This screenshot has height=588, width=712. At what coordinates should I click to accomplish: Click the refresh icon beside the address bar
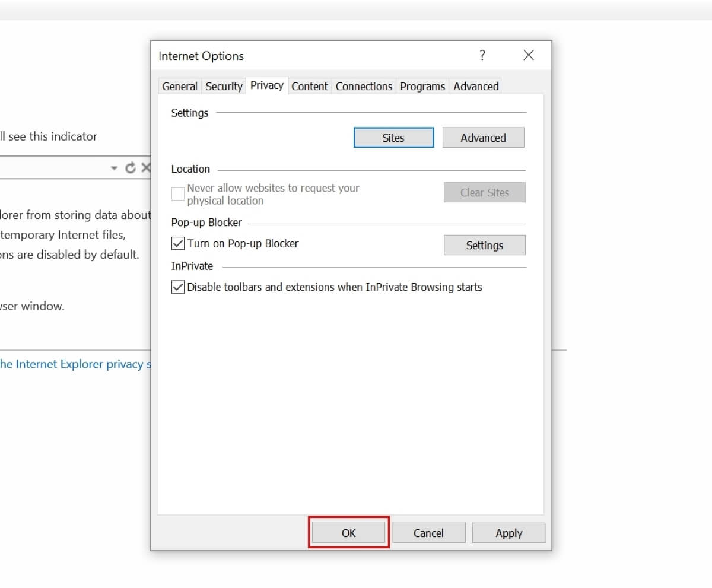tap(131, 167)
